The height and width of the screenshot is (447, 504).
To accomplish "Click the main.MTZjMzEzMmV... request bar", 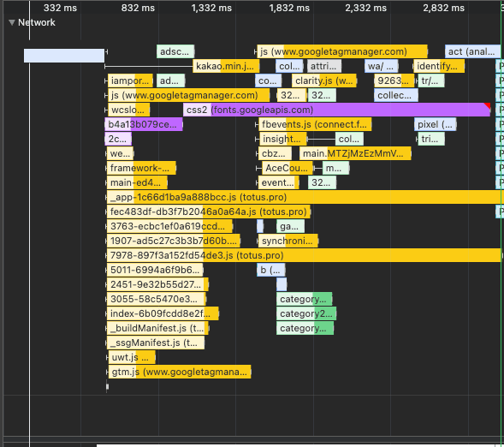I will click(x=355, y=154).
